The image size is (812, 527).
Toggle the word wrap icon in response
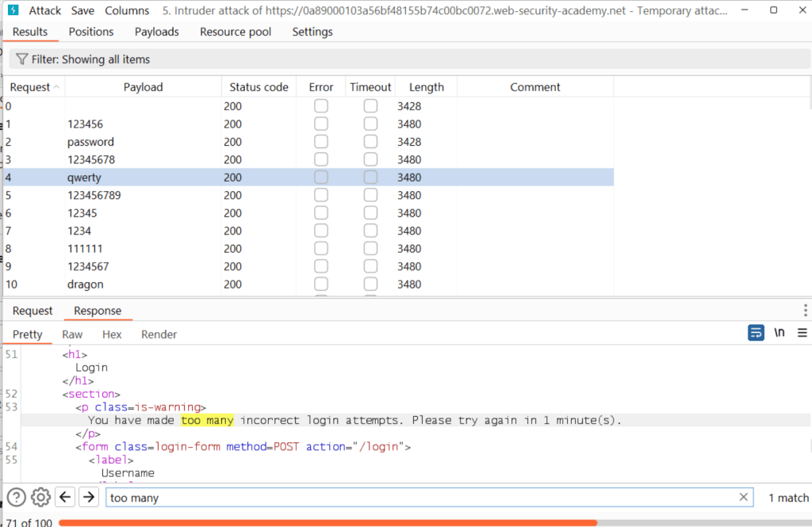[756, 333]
